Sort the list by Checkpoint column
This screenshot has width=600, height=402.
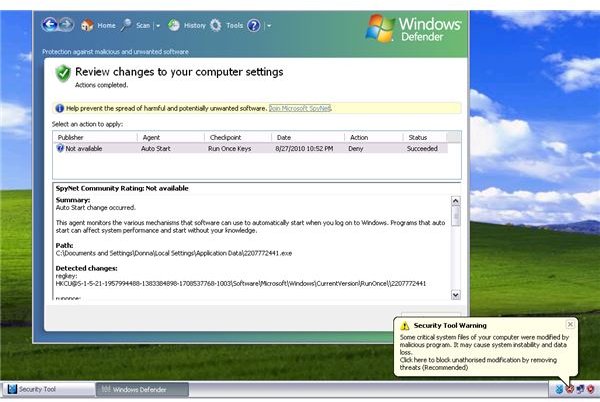point(238,137)
